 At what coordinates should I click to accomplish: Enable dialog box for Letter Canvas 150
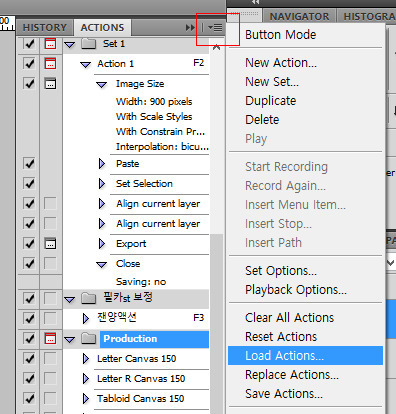[50, 359]
